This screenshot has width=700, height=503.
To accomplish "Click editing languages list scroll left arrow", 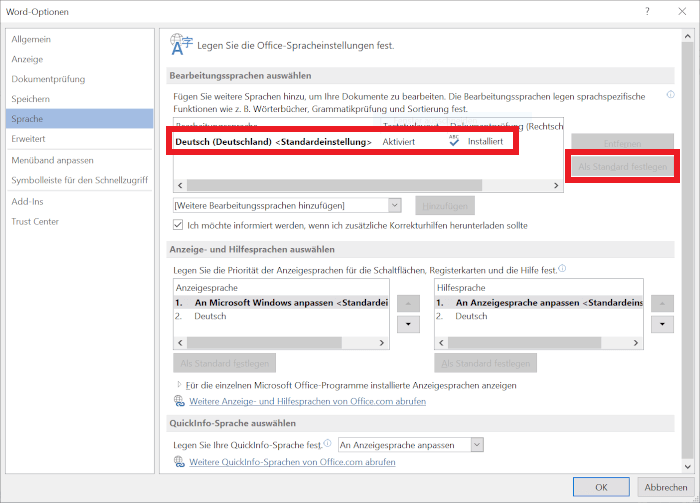I will (x=180, y=185).
